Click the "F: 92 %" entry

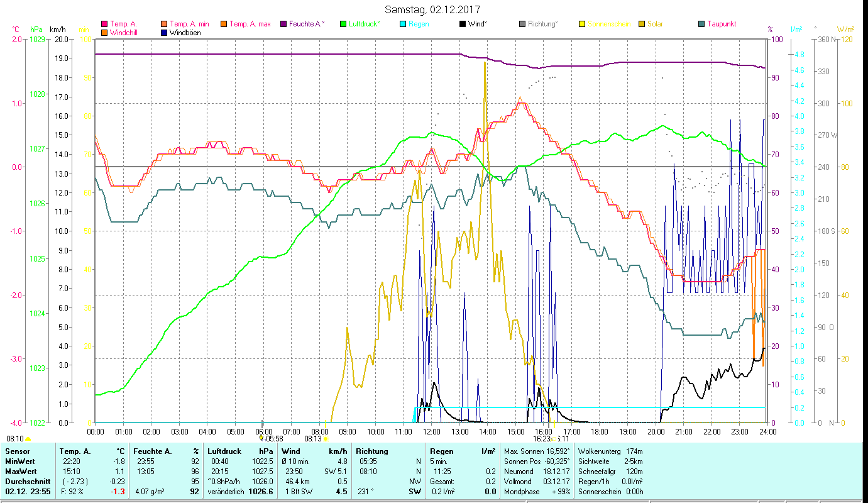click(73, 492)
